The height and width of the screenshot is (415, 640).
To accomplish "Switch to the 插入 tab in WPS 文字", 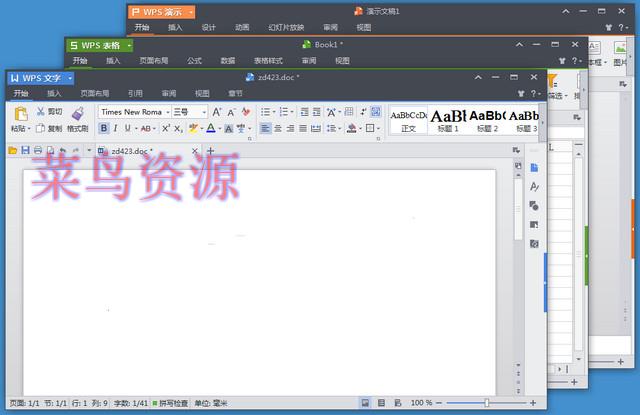I will (x=54, y=93).
